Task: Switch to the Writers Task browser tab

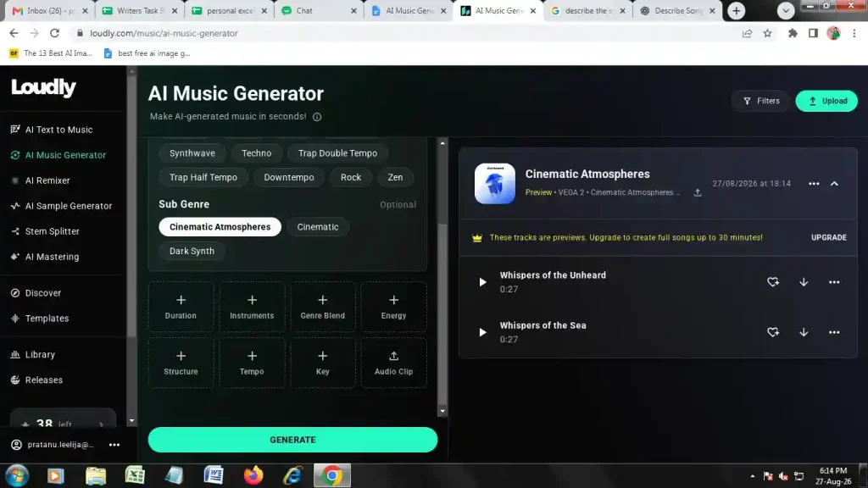Action: (139, 10)
